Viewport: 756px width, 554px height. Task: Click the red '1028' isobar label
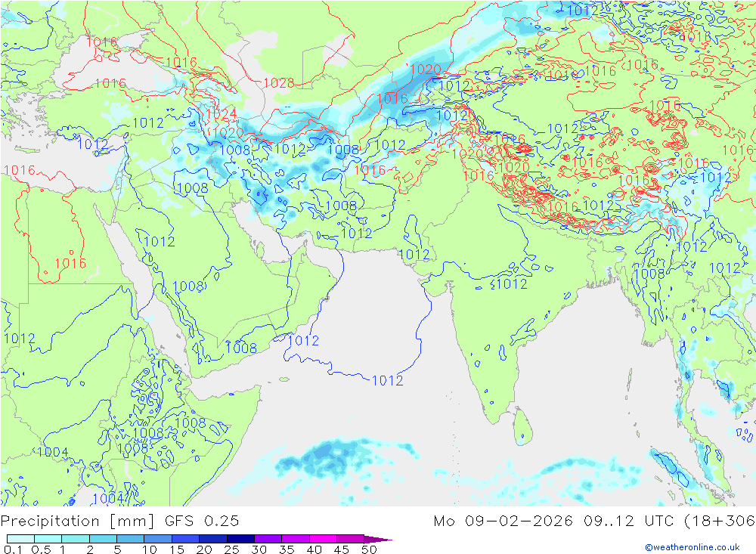pos(279,83)
